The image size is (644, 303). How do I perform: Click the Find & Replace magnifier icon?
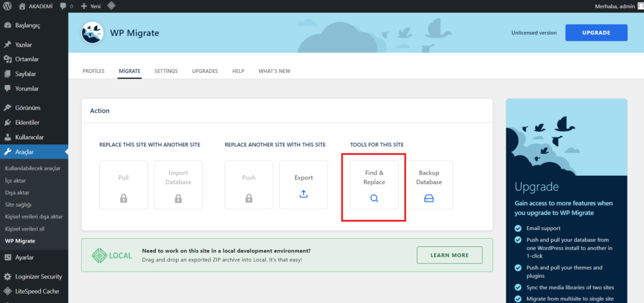(x=374, y=198)
